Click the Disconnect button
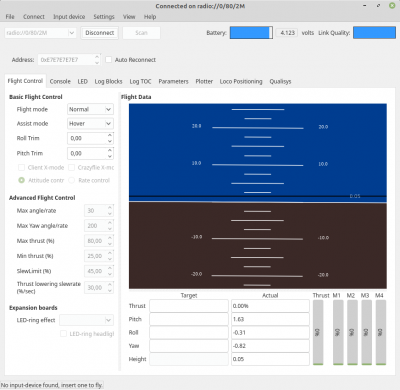 [100, 33]
